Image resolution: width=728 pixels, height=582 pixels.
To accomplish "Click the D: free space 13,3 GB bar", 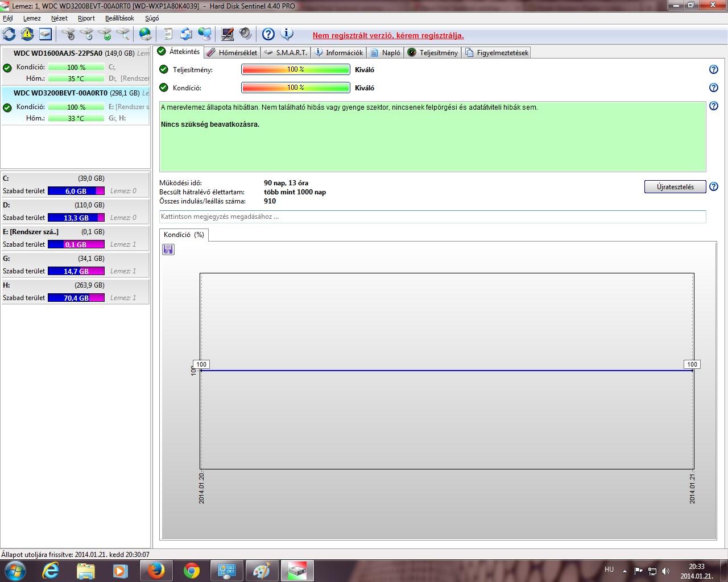I will tap(76, 218).
